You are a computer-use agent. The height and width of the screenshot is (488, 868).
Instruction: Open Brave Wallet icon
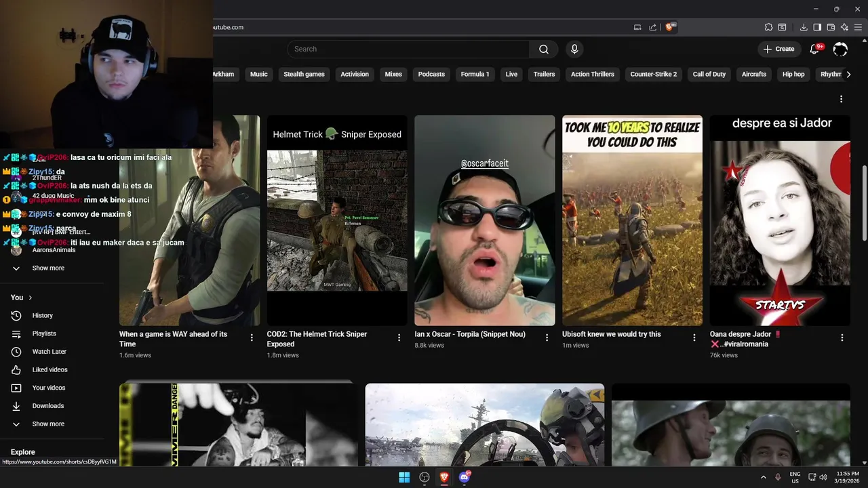click(x=831, y=27)
